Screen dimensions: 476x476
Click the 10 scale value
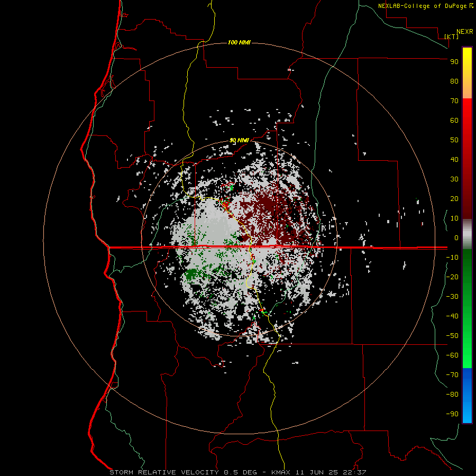pos(454,218)
